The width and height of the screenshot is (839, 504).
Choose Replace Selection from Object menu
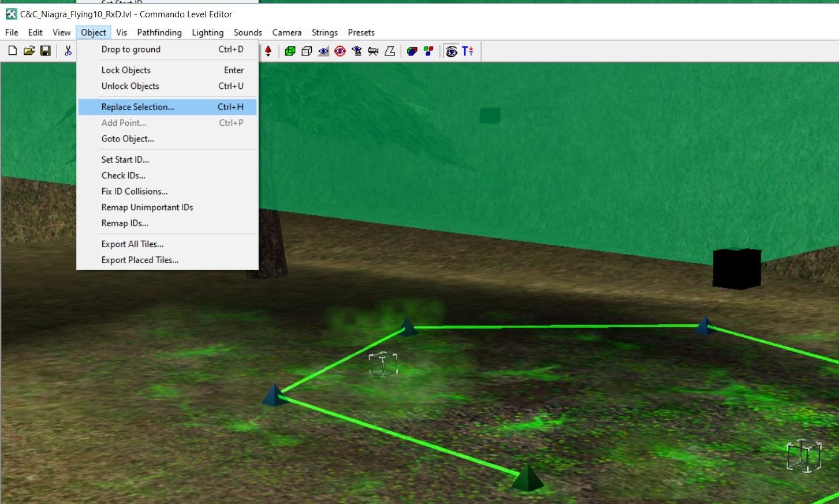137,107
